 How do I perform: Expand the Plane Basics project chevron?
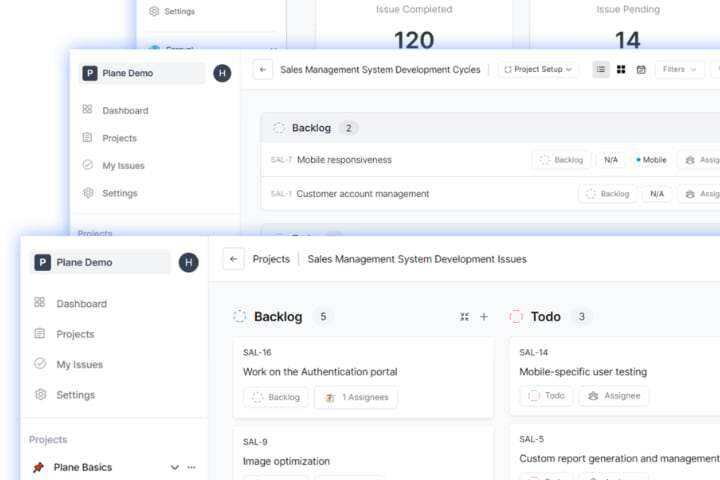(x=175, y=467)
